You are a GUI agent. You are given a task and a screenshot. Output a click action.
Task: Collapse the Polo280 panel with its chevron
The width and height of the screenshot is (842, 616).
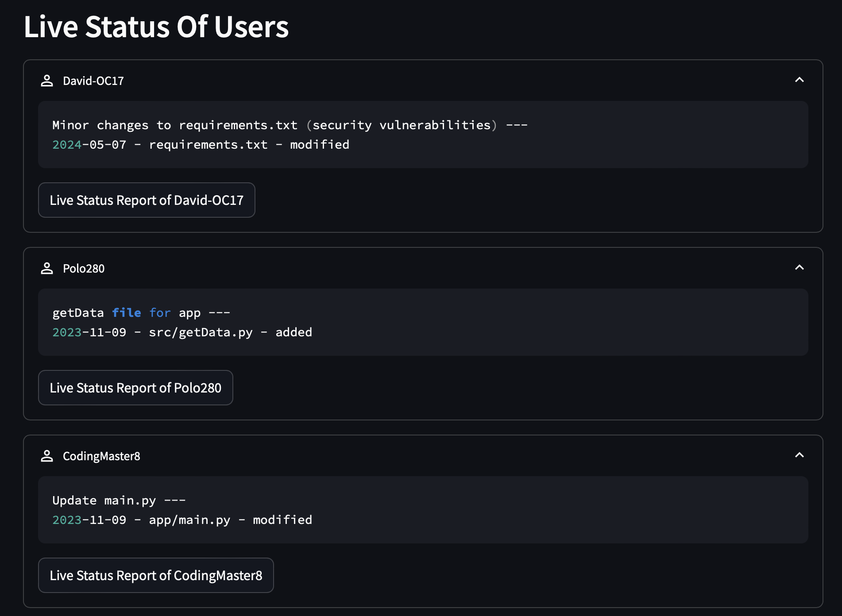[x=799, y=268]
